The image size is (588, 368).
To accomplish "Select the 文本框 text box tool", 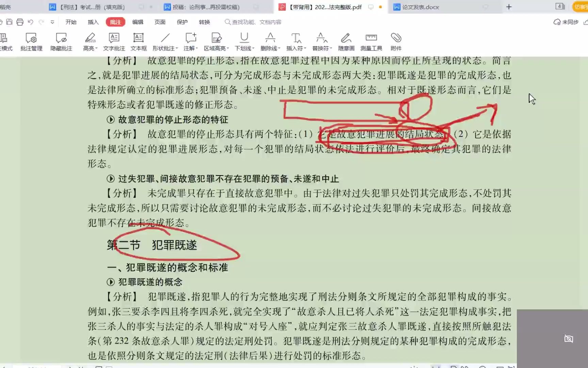I will point(138,42).
